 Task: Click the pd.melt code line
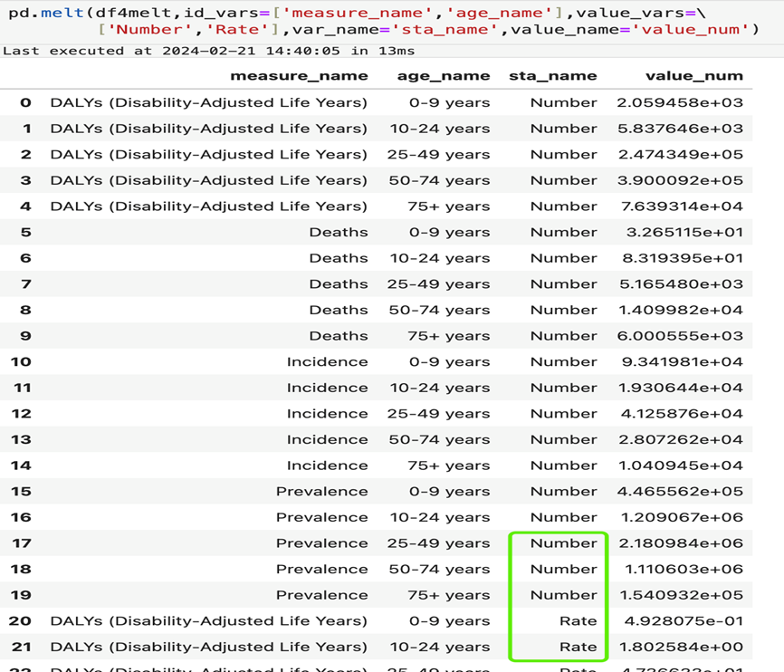click(358, 13)
